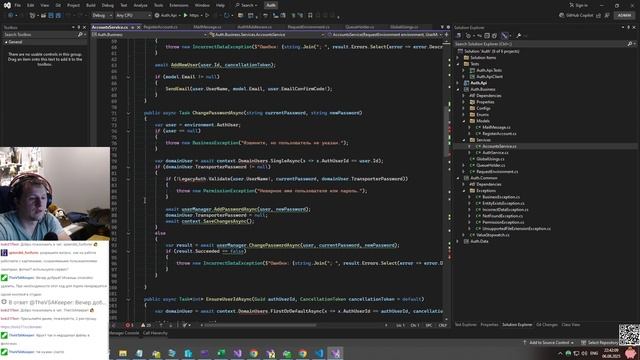Click the warnings count indicator
This screenshot has height=360, width=640.
(146, 325)
